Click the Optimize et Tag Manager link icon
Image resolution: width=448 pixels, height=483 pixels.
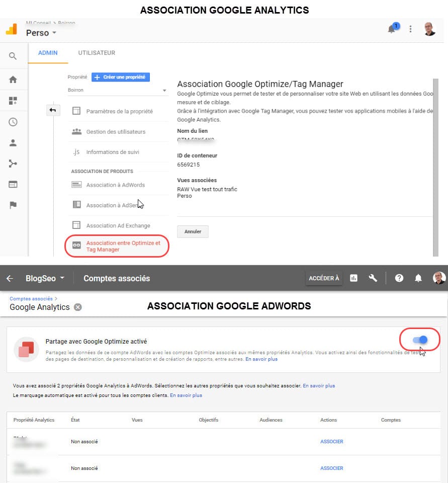(x=76, y=245)
